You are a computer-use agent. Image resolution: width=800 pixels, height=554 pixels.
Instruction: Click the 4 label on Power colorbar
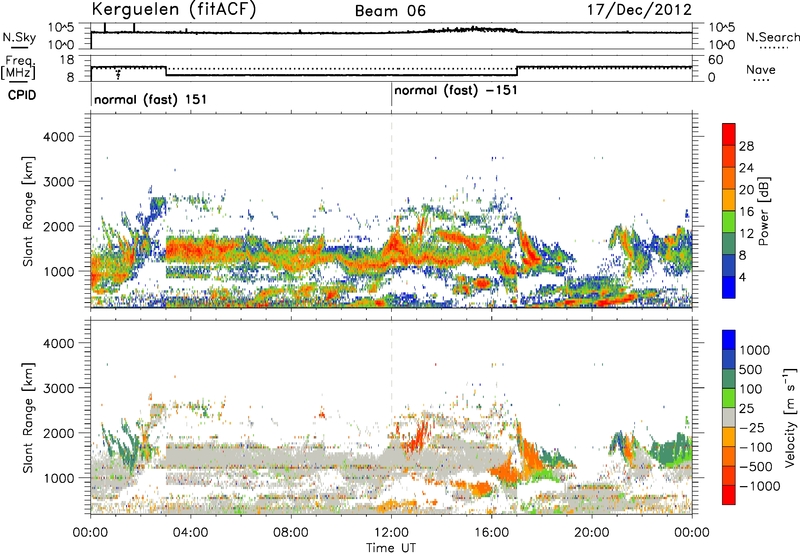pos(743,277)
